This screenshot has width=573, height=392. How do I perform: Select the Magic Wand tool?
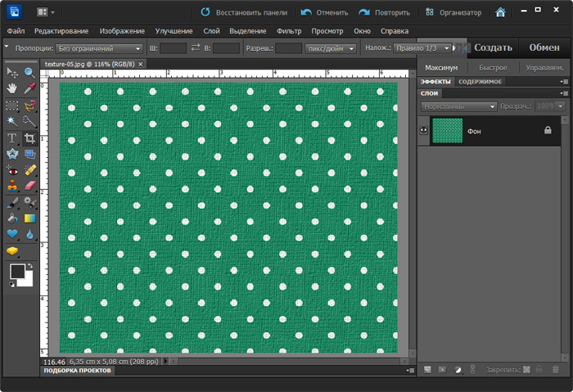[12, 121]
